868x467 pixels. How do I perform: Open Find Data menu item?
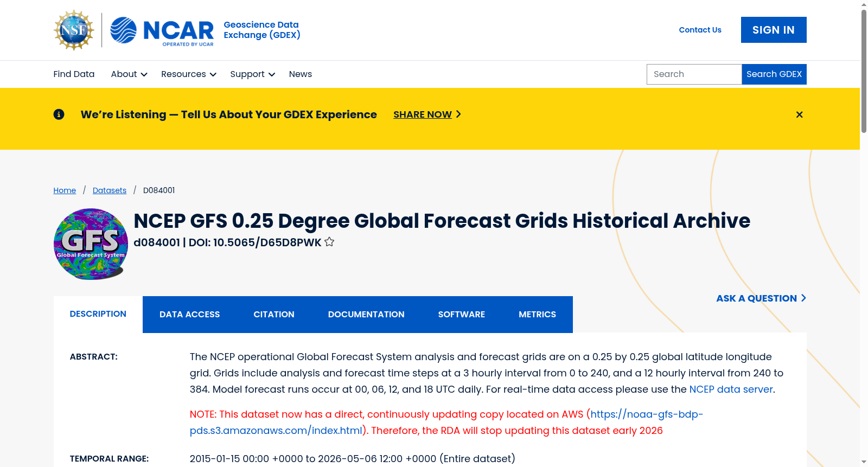74,74
